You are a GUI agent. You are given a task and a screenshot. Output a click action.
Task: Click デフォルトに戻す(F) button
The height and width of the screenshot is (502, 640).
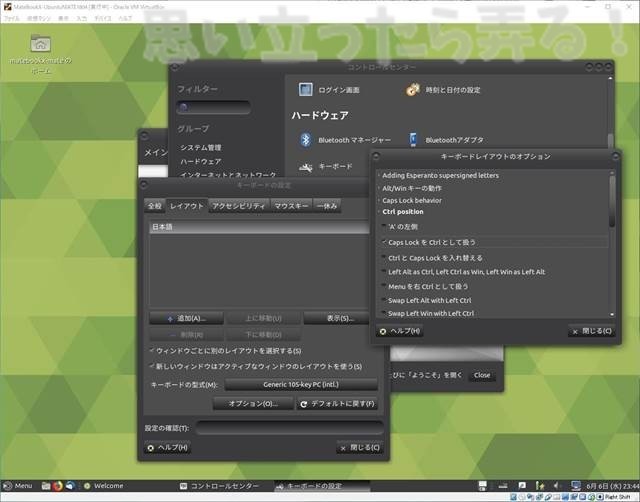coord(337,404)
